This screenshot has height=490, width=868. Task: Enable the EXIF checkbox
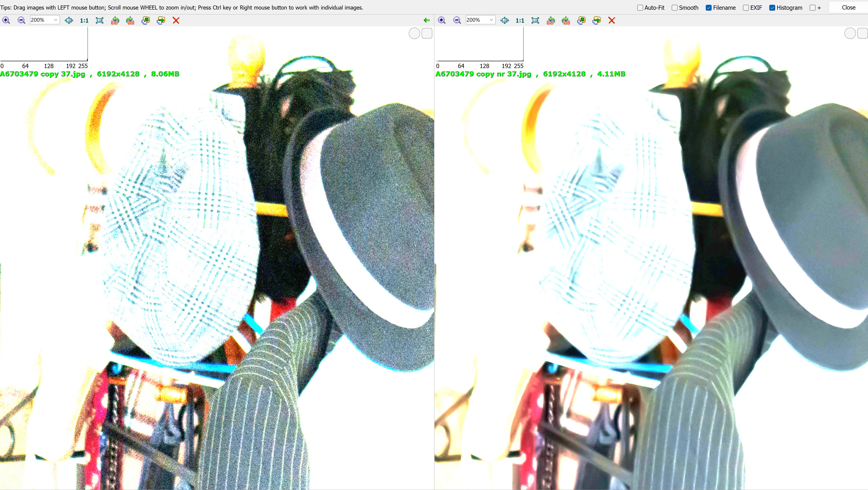click(746, 8)
